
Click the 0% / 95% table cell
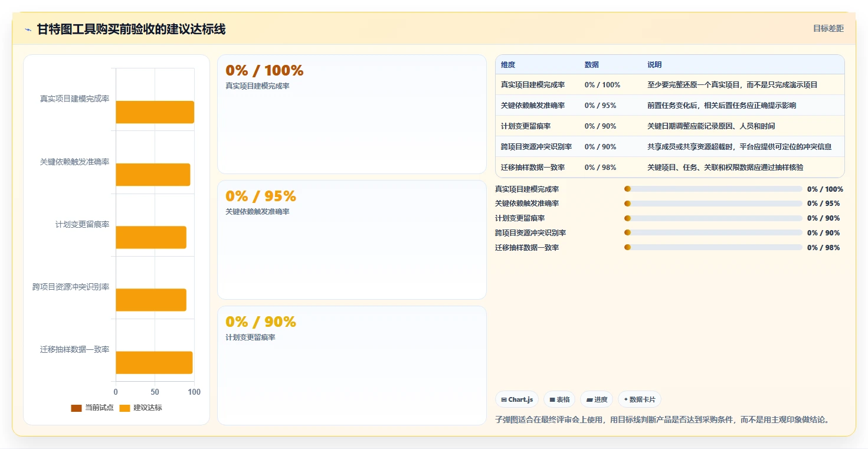point(601,106)
